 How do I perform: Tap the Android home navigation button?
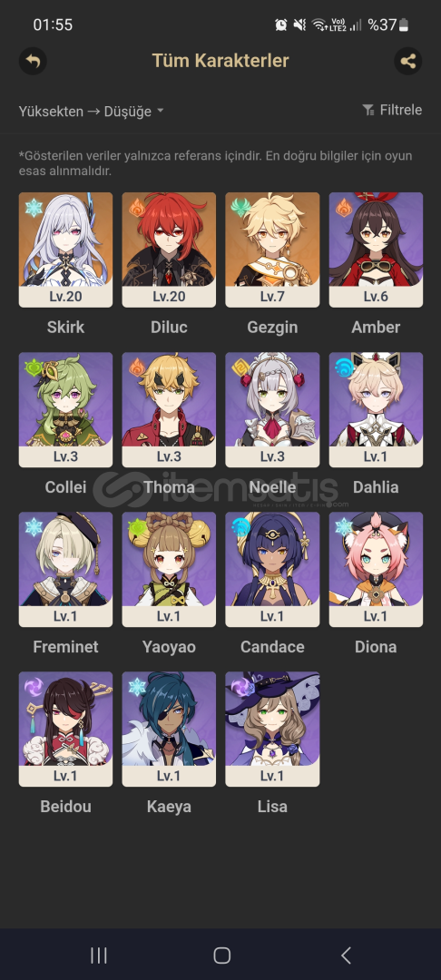click(221, 955)
